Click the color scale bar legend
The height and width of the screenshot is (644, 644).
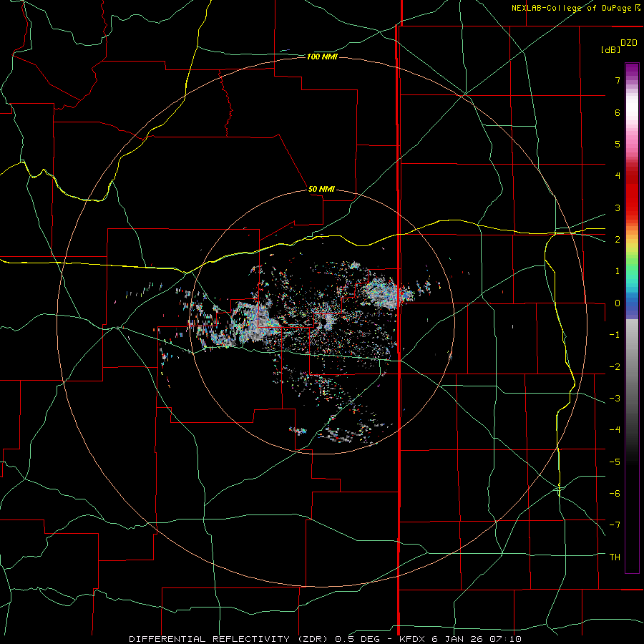pyautogui.click(x=632, y=318)
